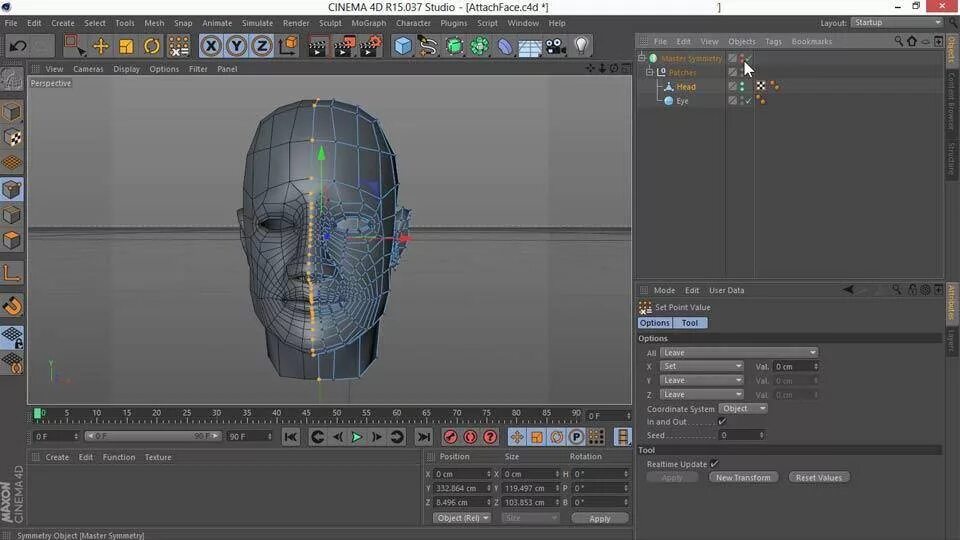Open the MoGraph menu

(x=369, y=23)
